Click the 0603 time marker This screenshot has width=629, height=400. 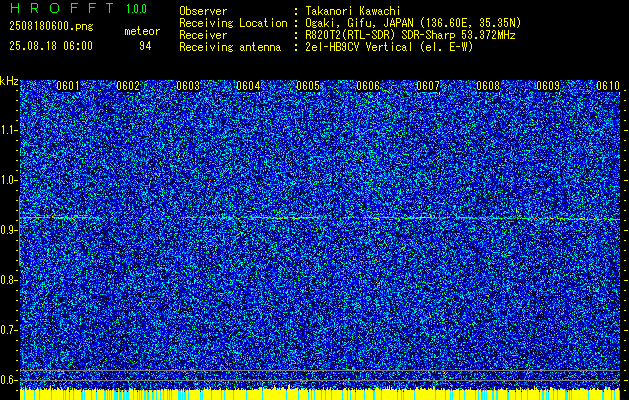point(188,86)
